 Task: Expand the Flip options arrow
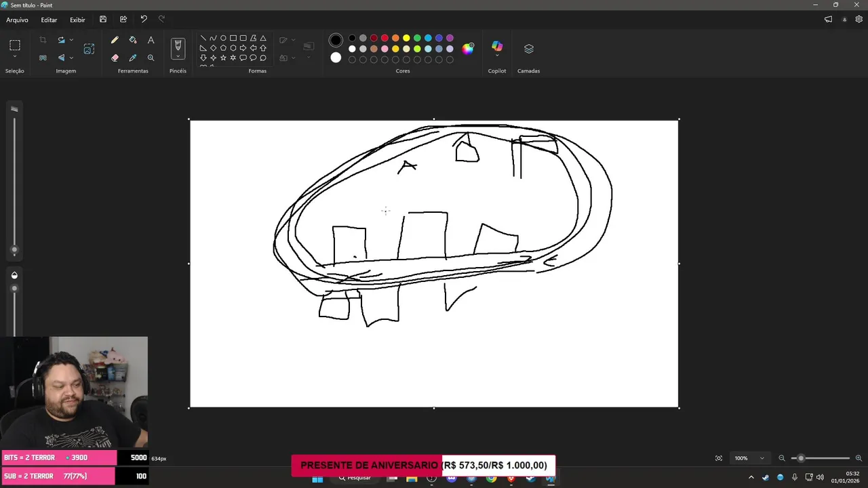[71, 58]
